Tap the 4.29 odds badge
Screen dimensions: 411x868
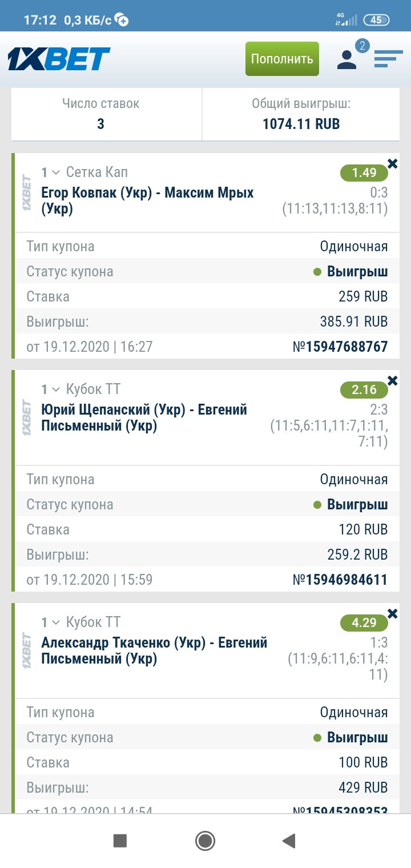[364, 623]
